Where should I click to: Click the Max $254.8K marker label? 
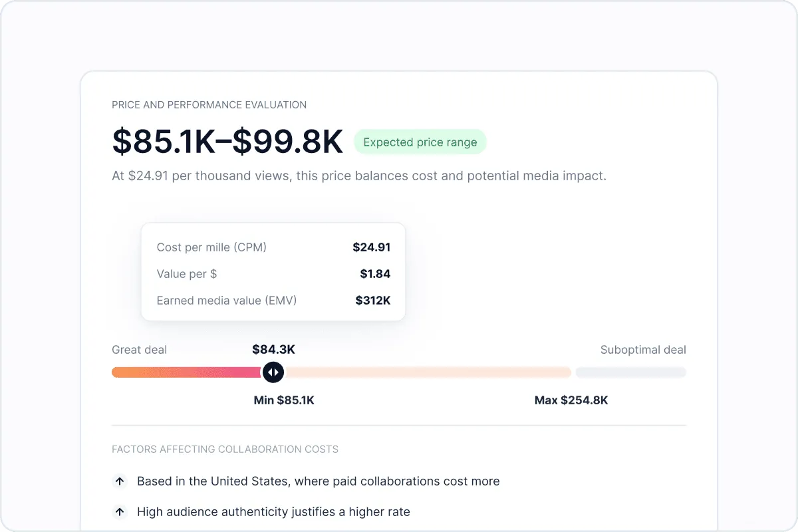(x=571, y=400)
